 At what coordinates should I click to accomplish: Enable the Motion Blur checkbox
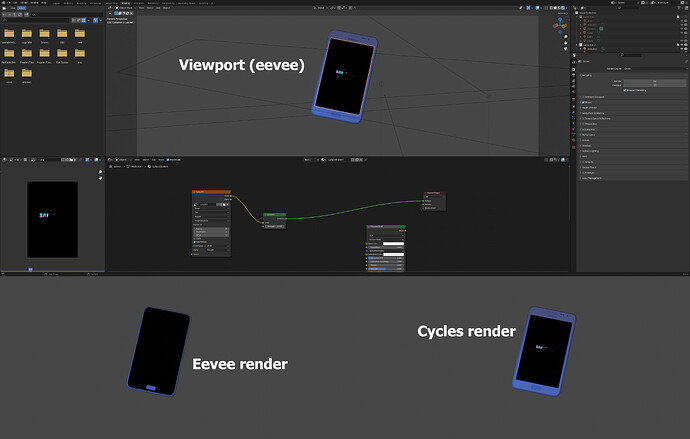click(x=583, y=124)
